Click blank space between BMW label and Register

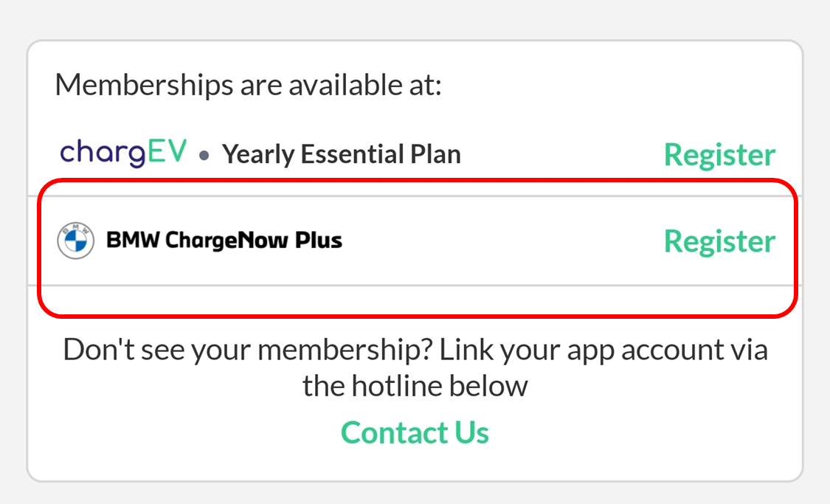pos(503,241)
